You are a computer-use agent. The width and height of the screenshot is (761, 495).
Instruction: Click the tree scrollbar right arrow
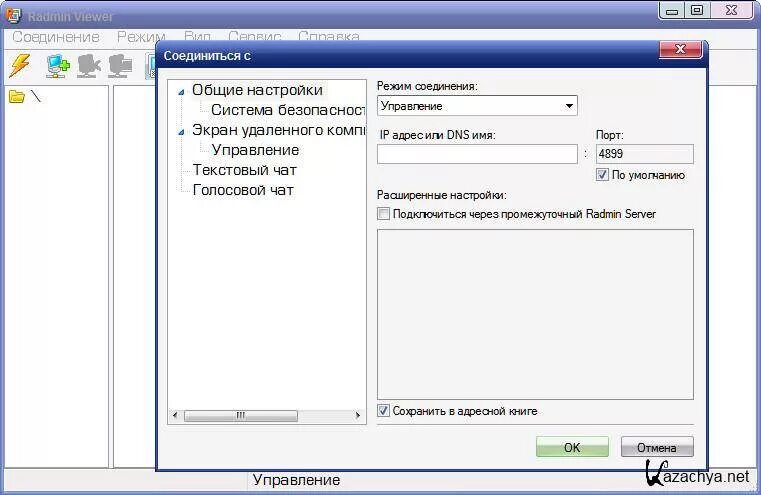pos(358,415)
